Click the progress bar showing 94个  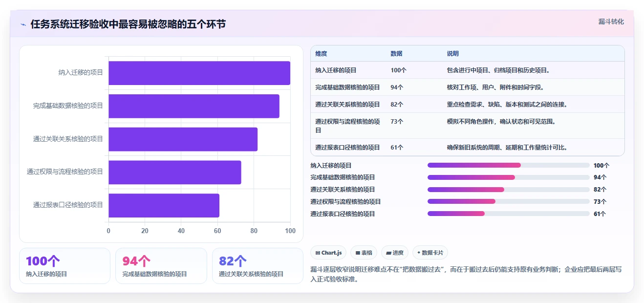pos(509,177)
